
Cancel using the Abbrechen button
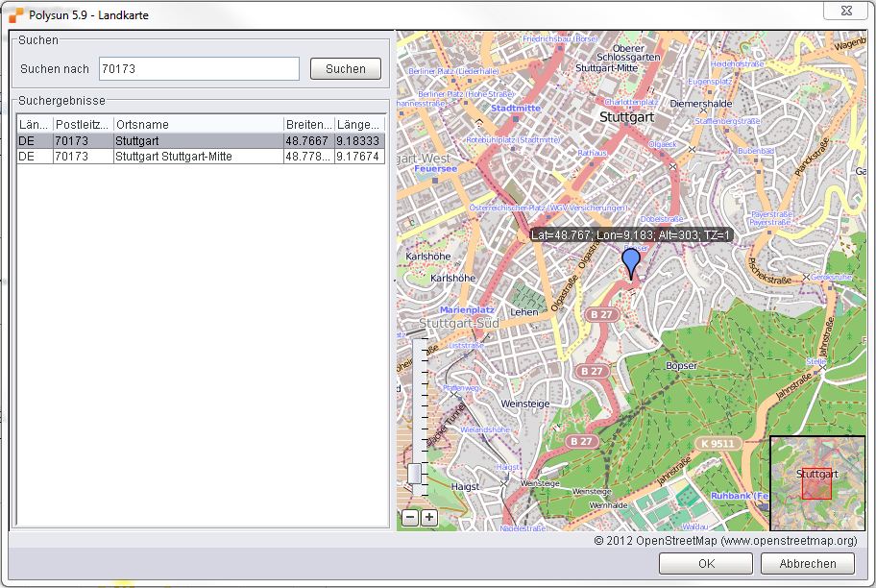[807, 563]
